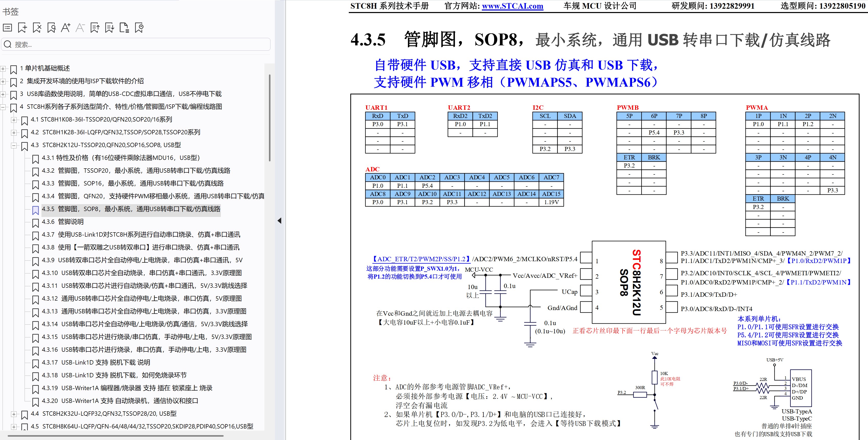Click the collapse bookmarks down-arrow icon
Viewport: 868px width, 440px height.
pyautogui.click(x=110, y=28)
